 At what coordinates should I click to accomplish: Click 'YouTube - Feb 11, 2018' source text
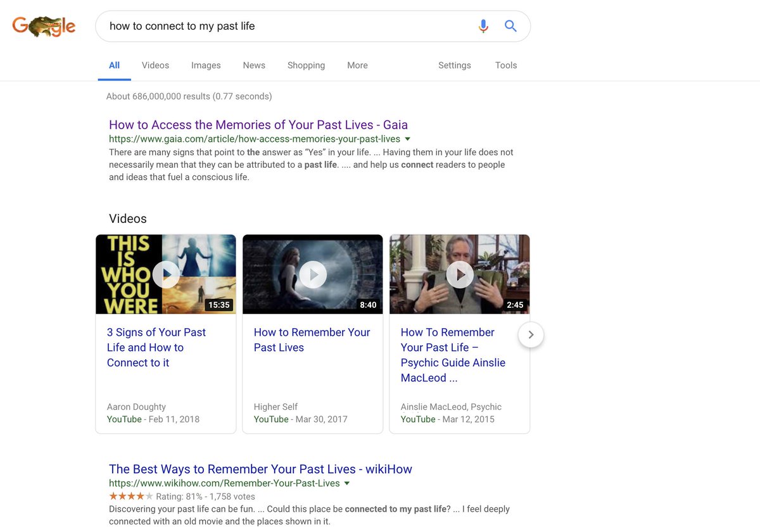(153, 419)
